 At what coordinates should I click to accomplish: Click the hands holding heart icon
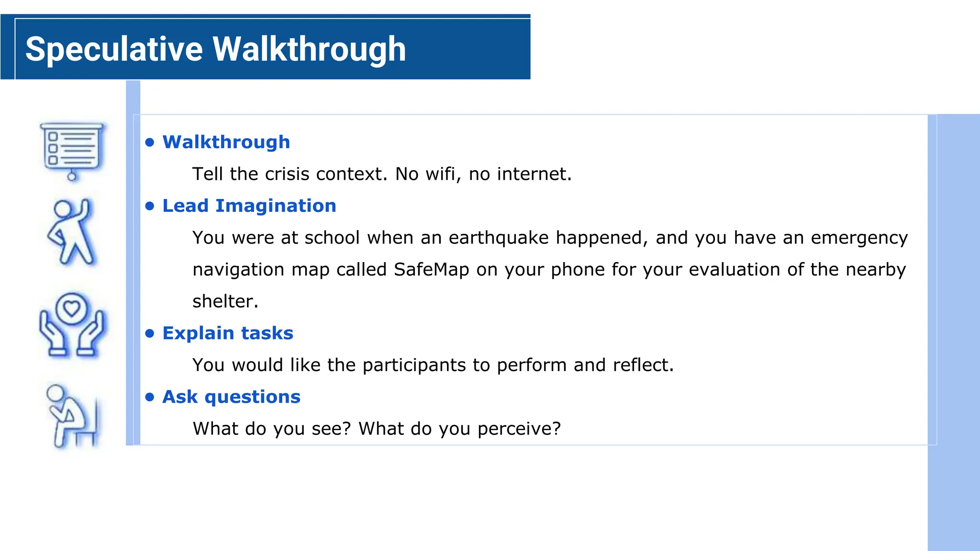coord(72,325)
